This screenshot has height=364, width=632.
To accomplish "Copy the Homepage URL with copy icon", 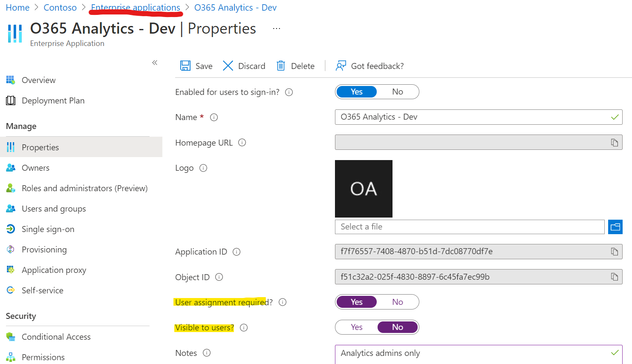I will (615, 143).
